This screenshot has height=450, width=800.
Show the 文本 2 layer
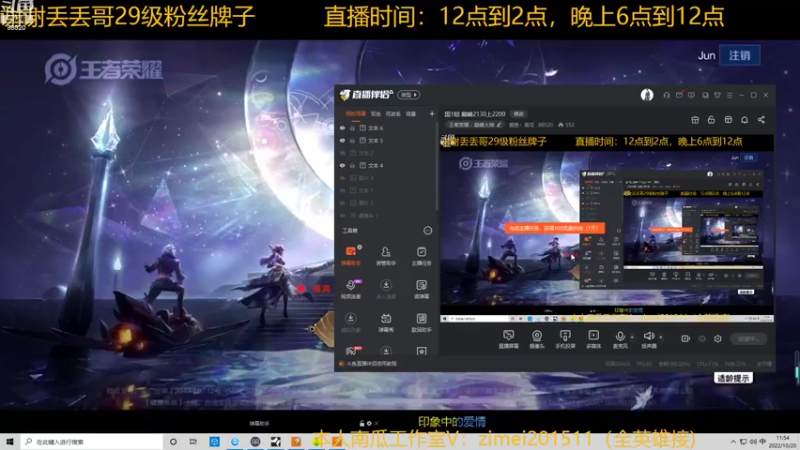pos(342,153)
